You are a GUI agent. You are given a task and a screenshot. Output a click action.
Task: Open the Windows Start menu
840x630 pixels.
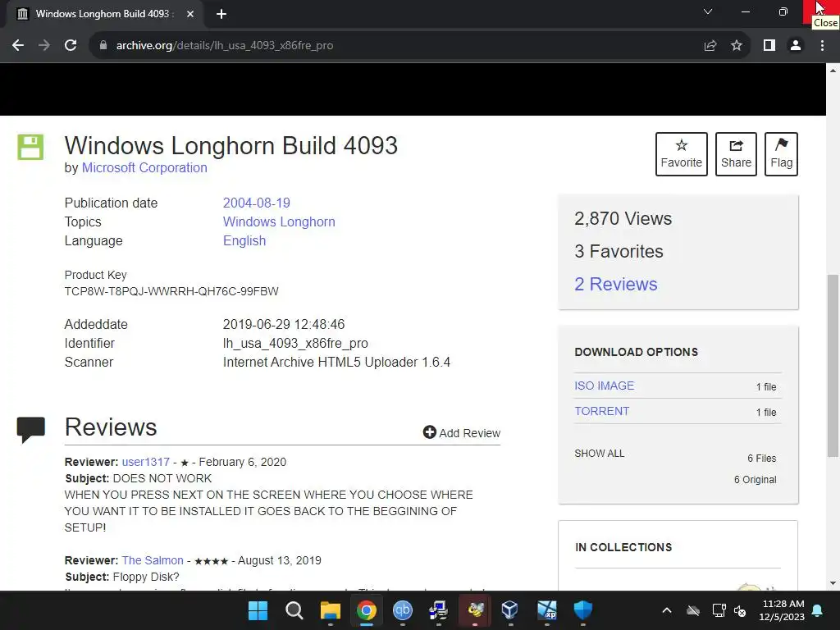pos(258,610)
